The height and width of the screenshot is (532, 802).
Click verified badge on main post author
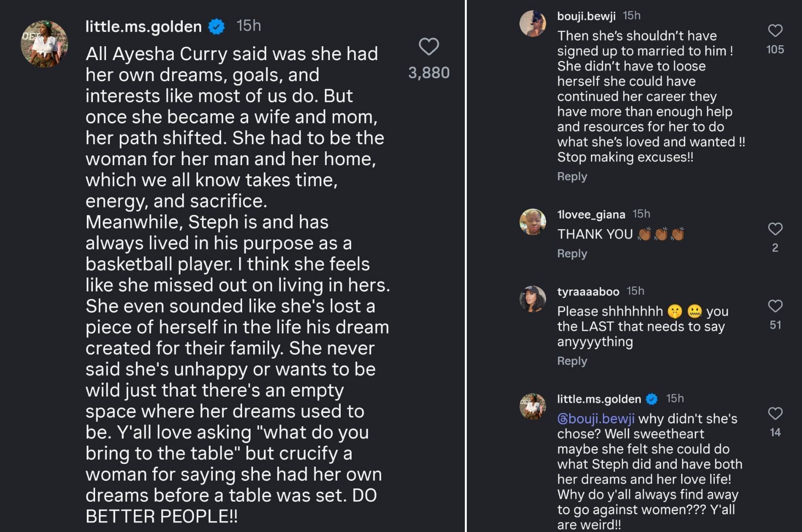216,26
